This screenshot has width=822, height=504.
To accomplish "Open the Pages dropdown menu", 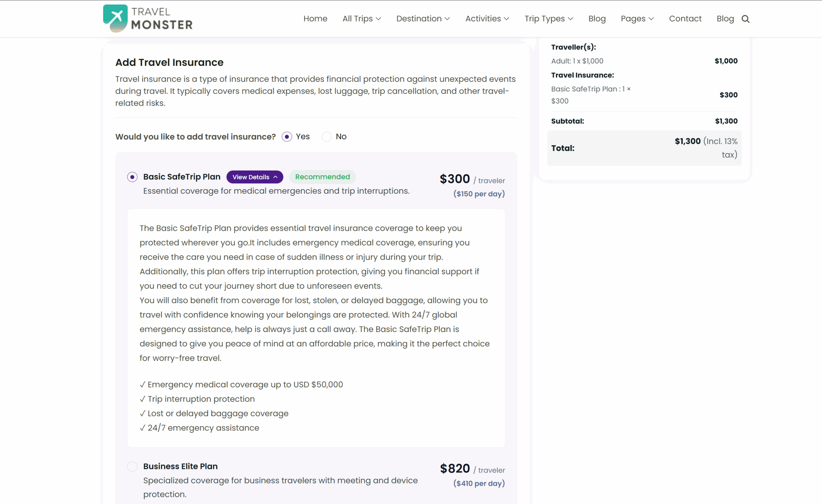I will (637, 19).
